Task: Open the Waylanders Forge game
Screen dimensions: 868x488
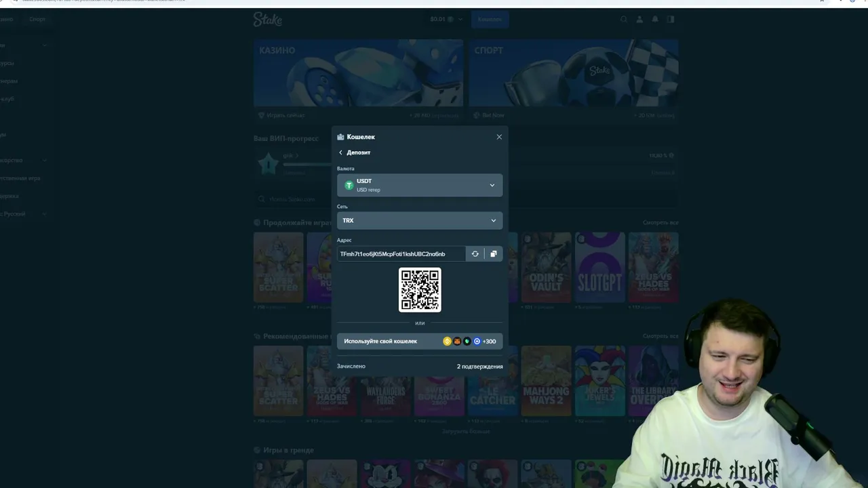Action: click(x=385, y=380)
